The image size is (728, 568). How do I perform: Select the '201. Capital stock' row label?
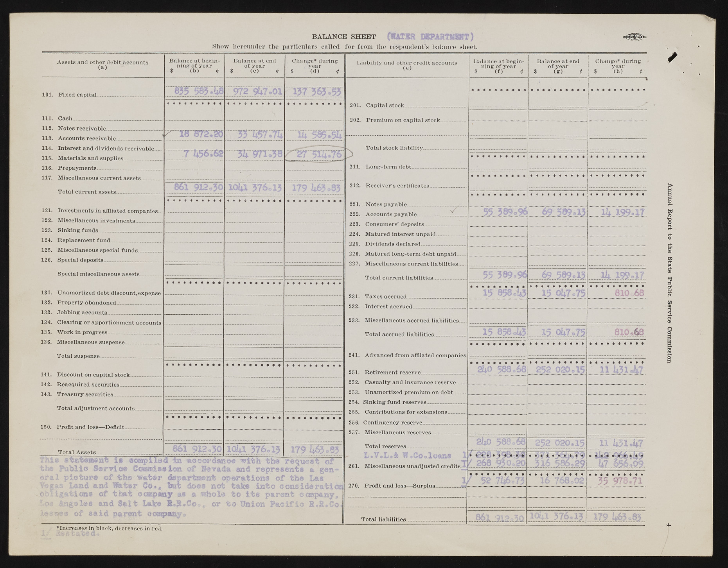click(x=377, y=106)
